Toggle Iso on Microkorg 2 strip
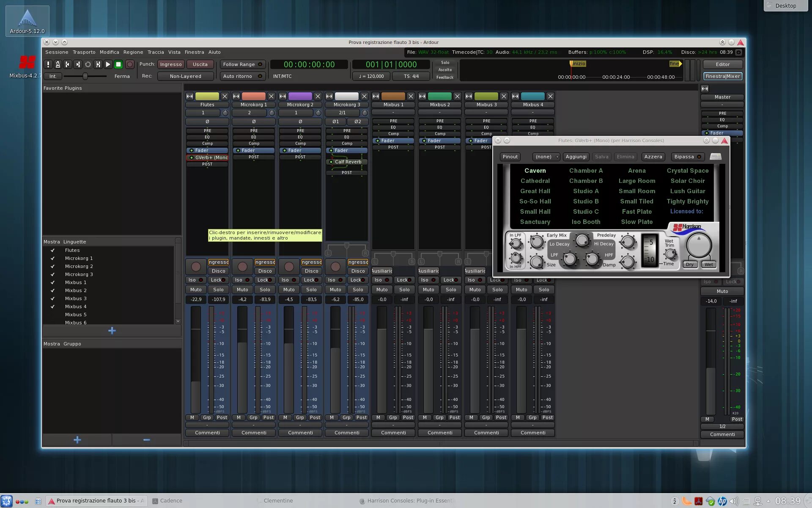The width and height of the screenshot is (812, 508). [x=289, y=280]
